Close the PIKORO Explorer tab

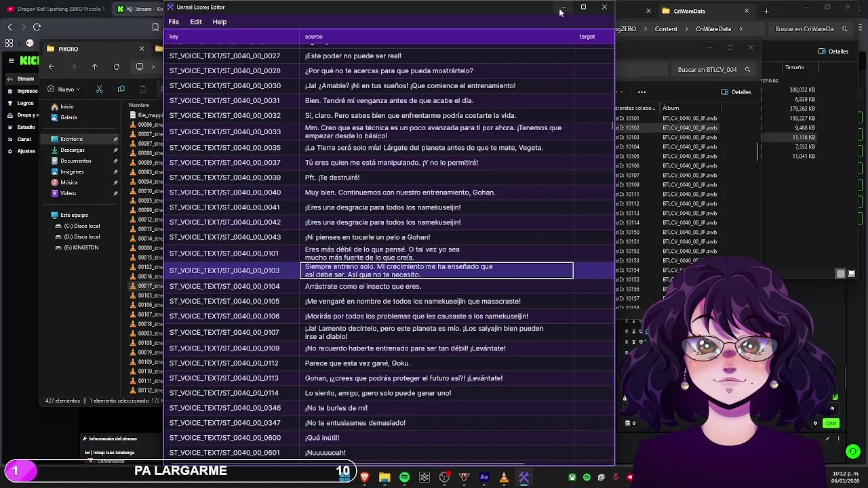[x=141, y=49]
